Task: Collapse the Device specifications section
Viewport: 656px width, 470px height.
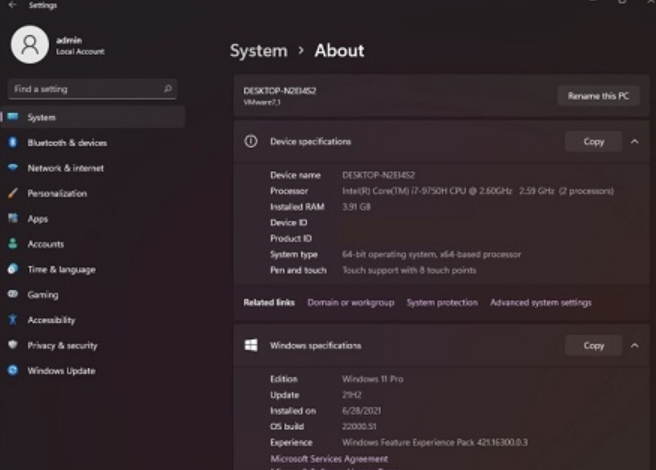Action: tap(634, 142)
